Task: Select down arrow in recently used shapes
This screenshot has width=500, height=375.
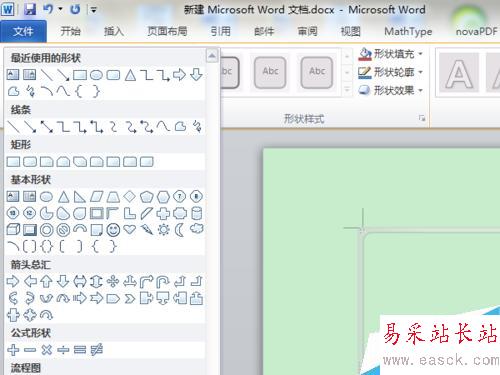Action: (x=196, y=75)
